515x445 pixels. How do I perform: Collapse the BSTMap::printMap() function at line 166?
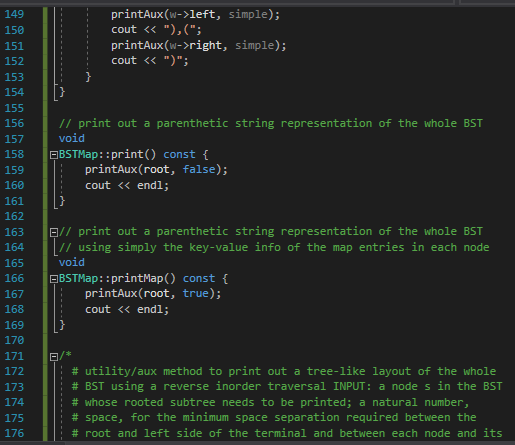54,279
